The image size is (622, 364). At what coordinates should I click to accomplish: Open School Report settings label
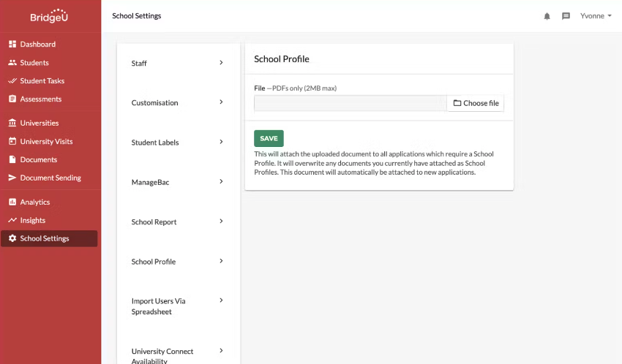point(154,221)
